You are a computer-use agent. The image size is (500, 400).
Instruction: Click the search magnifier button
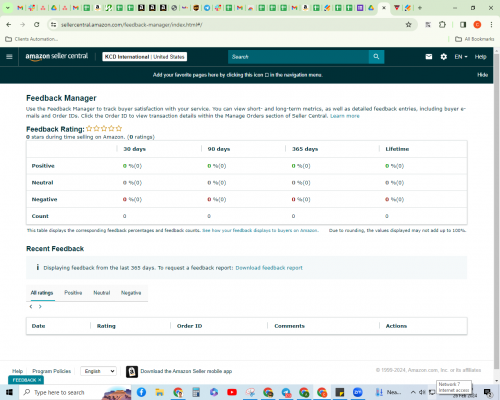pyautogui.click(x=376, y=57)
